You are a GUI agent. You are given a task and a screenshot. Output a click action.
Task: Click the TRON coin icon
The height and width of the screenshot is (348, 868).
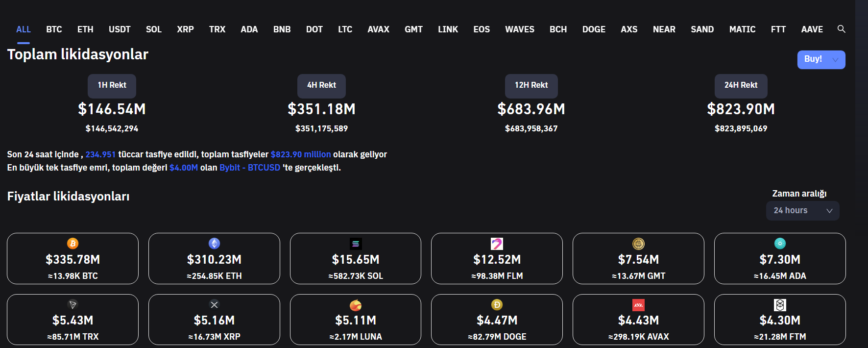click(x=72, y=305)
